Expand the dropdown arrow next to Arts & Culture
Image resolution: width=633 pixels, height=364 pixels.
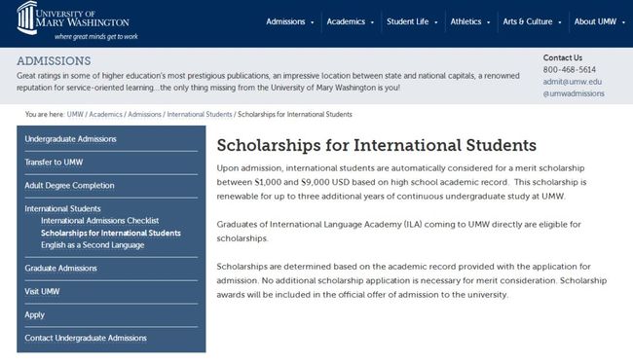click(560, 22)
